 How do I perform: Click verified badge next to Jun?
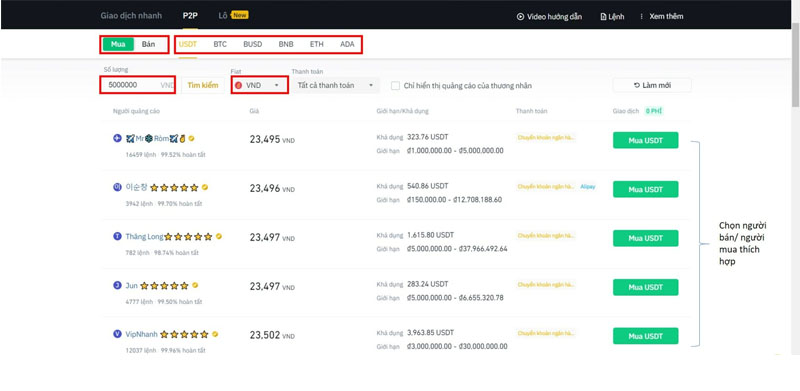[195, 285]
